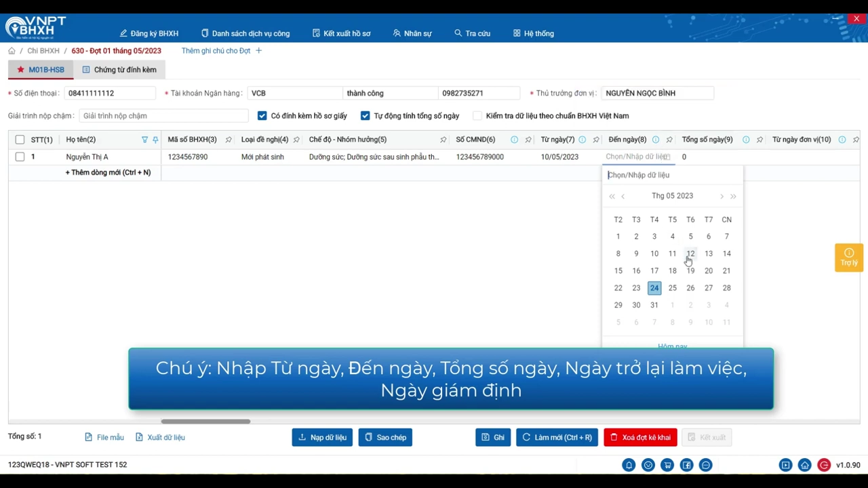The image size is (868, 488).
Task: Jump to next year in calendar
Action: [x=733, y=197]
